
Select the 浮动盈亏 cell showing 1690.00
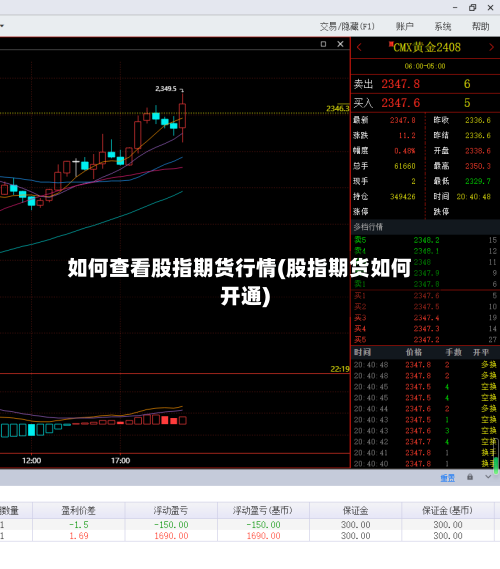tap(171, 536)
